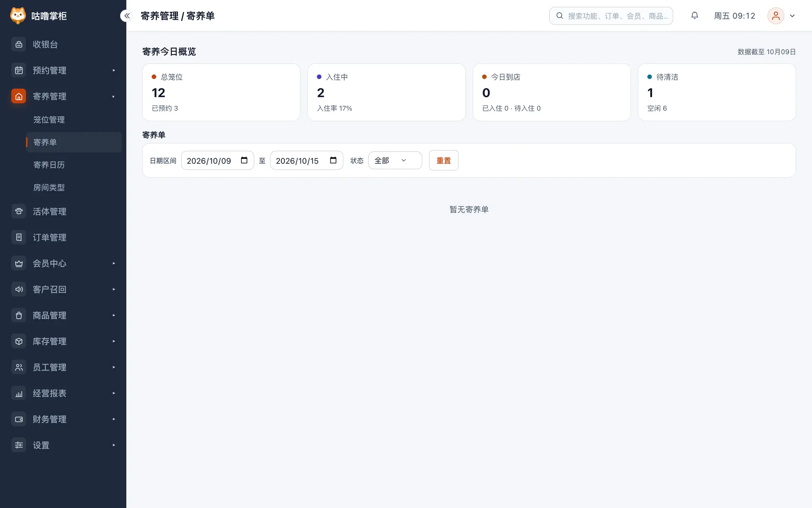
Task: Select the 待清洁 overview card
Action: coord(717,92)
